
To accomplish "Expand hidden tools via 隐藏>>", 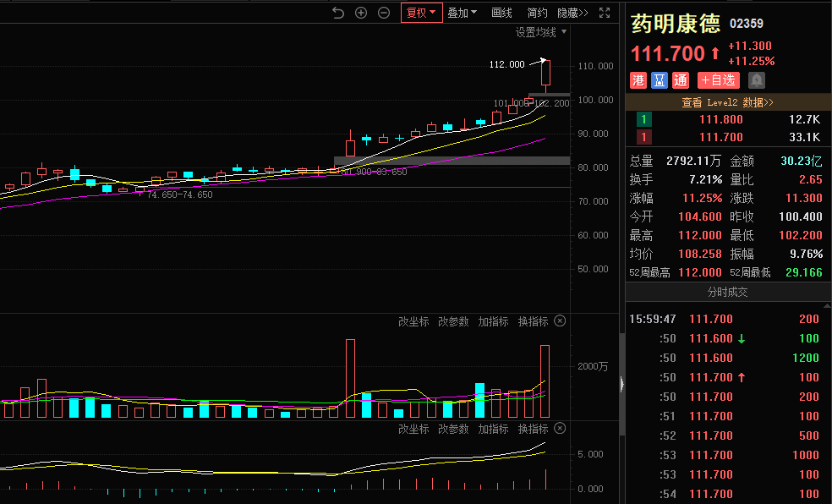I will click(572, 13).
